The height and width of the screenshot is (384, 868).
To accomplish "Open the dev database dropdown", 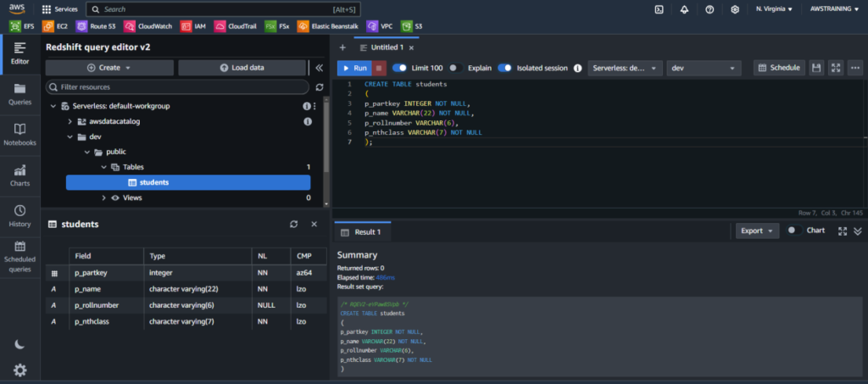I will click(704, 68).
